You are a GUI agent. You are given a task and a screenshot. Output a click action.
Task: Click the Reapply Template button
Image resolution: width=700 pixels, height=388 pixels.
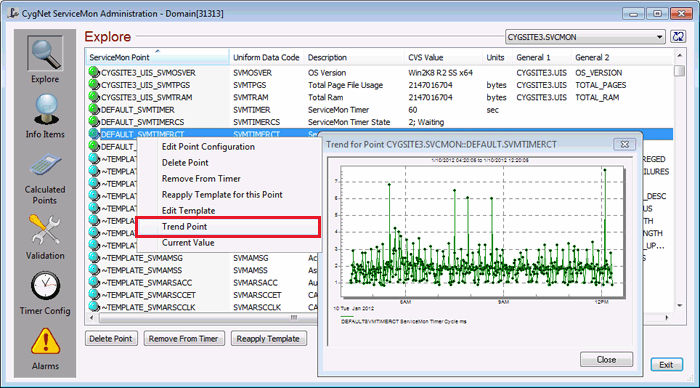click(x=268, y=338)
